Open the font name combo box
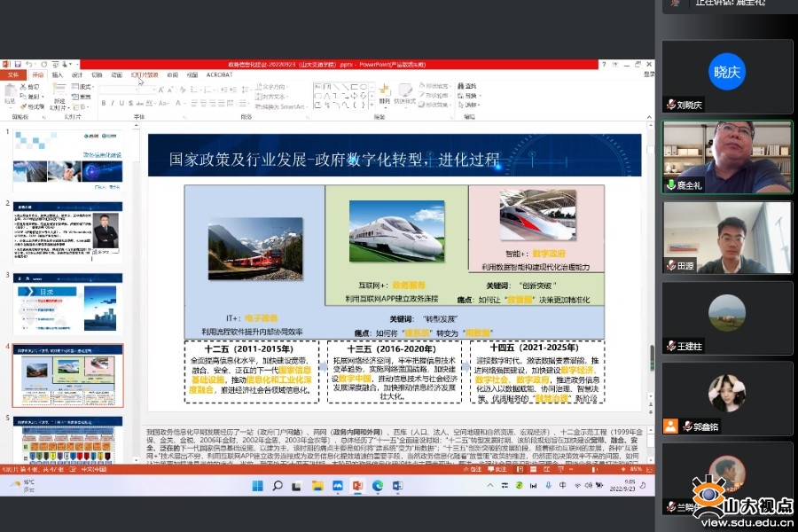This screenshot has height=532, width=798. pos(120,90)
